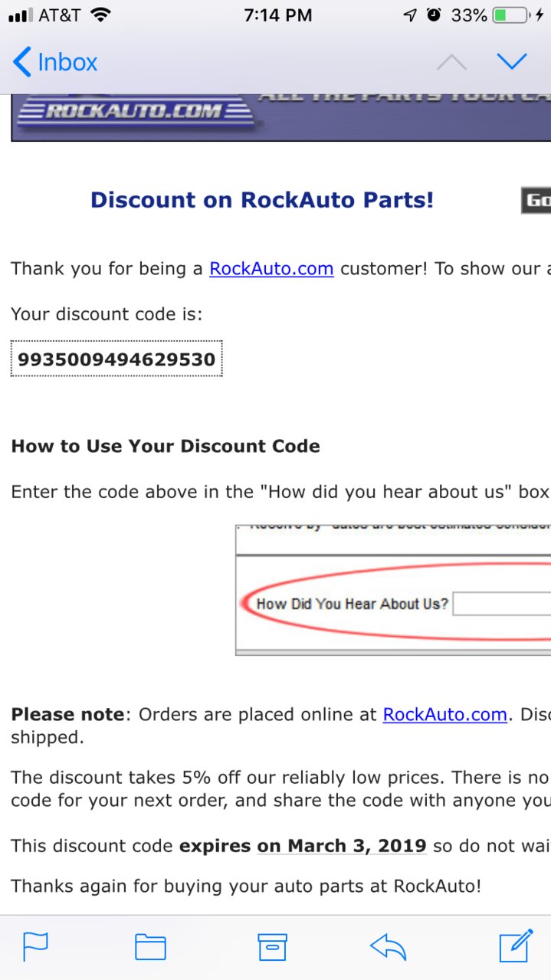
Task: Tap the RockAuto.com logo banner
Action: (x=280, y=117)
